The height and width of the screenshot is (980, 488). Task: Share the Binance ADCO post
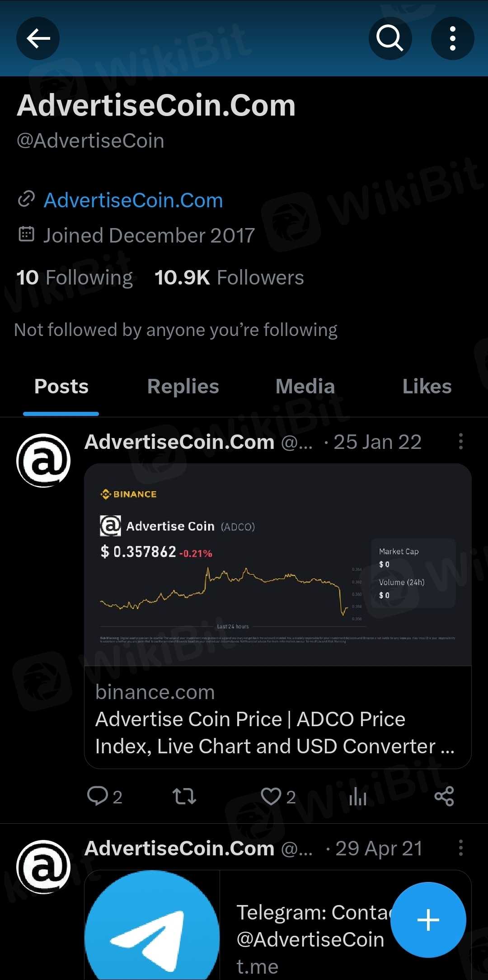tap(444, 796)
